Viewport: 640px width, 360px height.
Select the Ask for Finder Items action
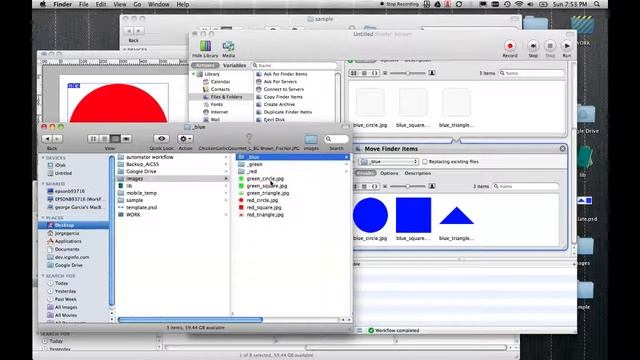coord(285,74)
